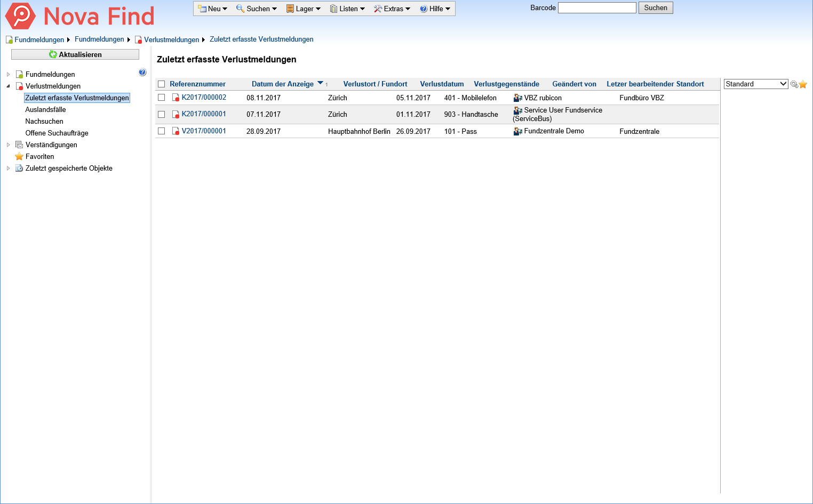Open the Extras menu
813x504 pixels.
click(392, 9)
